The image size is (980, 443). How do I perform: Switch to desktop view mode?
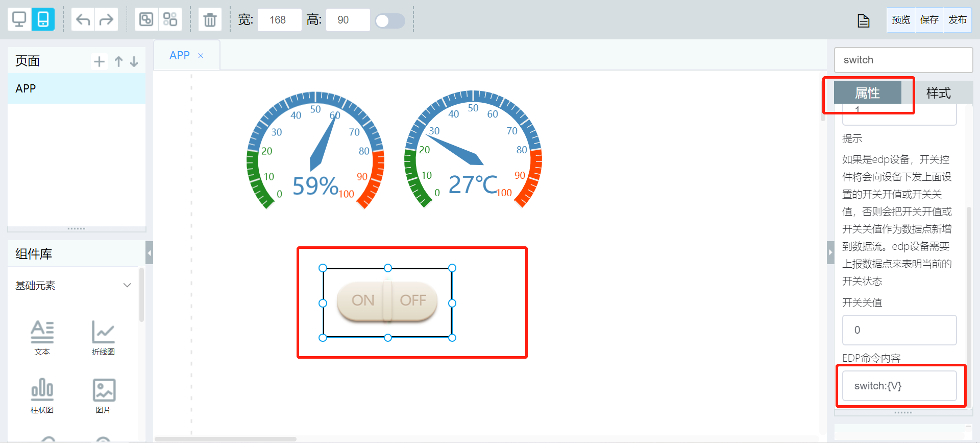click(19, 20)
